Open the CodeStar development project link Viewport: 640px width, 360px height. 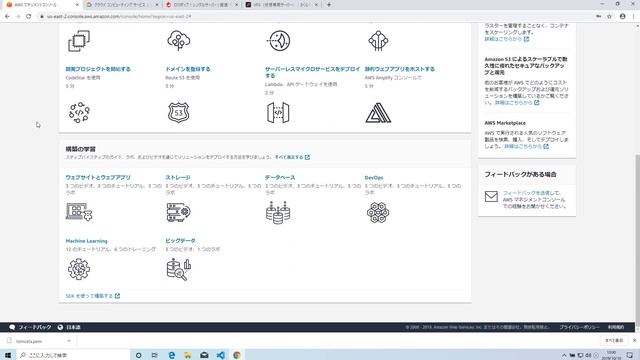coord(98,69)
